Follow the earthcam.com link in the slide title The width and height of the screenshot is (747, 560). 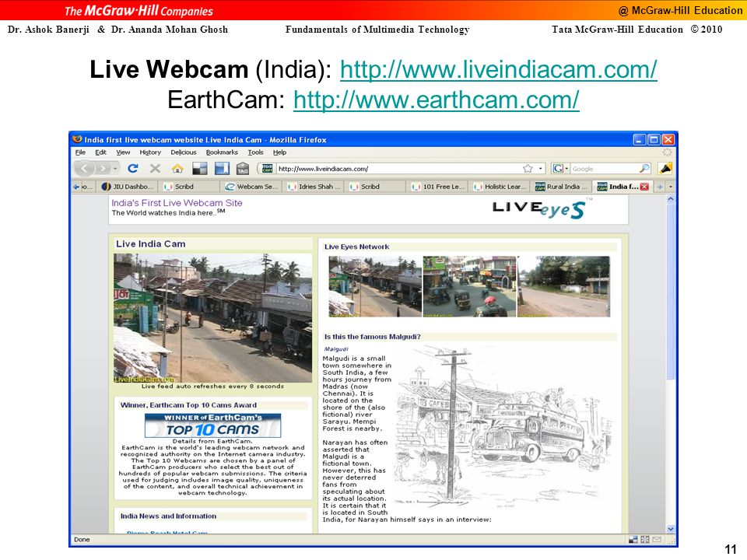point(436,100)
